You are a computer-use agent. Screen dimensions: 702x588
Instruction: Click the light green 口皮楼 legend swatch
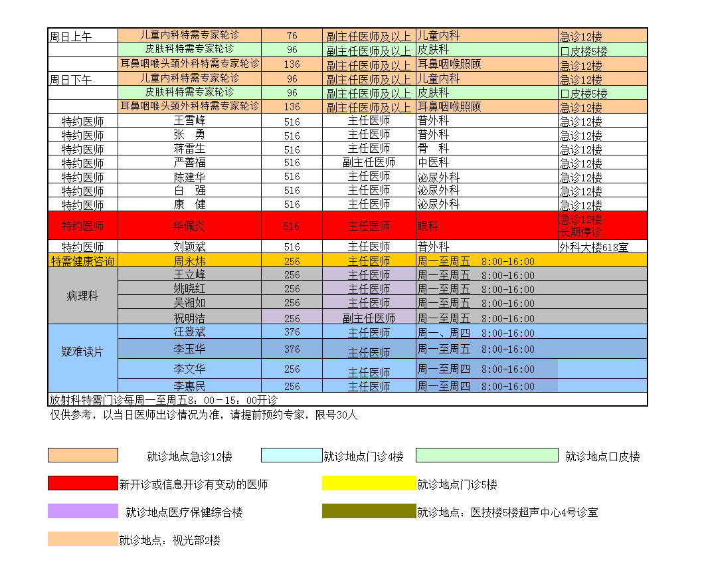(x=487, y=455)
